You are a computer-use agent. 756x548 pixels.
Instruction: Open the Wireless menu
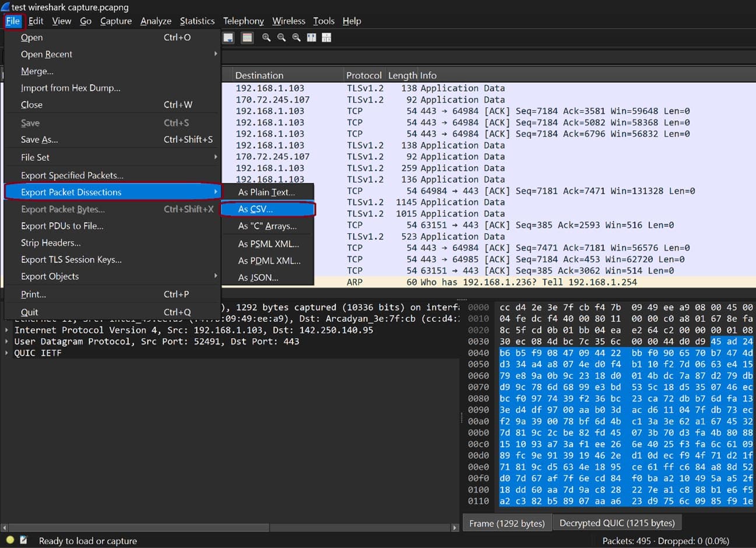[x=289, y=21]
